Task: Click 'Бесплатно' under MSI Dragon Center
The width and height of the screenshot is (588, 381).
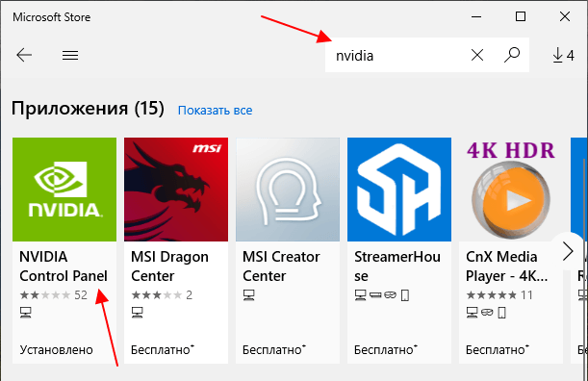Action: tap(163, 350)
